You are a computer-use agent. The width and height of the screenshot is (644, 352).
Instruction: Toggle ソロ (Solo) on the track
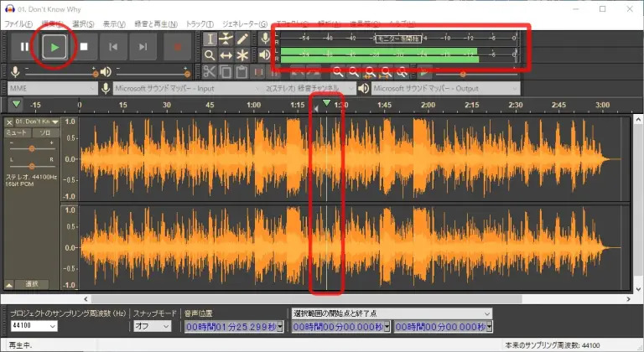pos(44,132)
